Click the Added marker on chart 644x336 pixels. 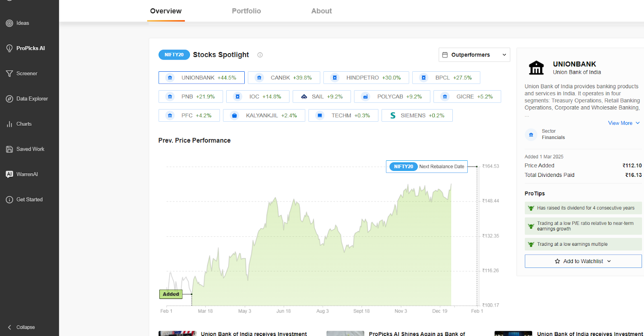tap(171, 294)
